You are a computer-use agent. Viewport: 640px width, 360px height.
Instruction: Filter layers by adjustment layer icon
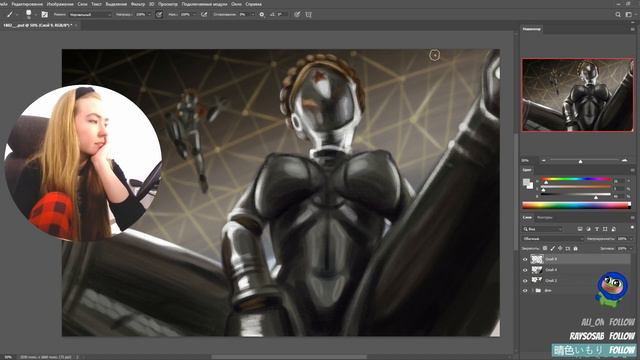(x=588, y=229)
